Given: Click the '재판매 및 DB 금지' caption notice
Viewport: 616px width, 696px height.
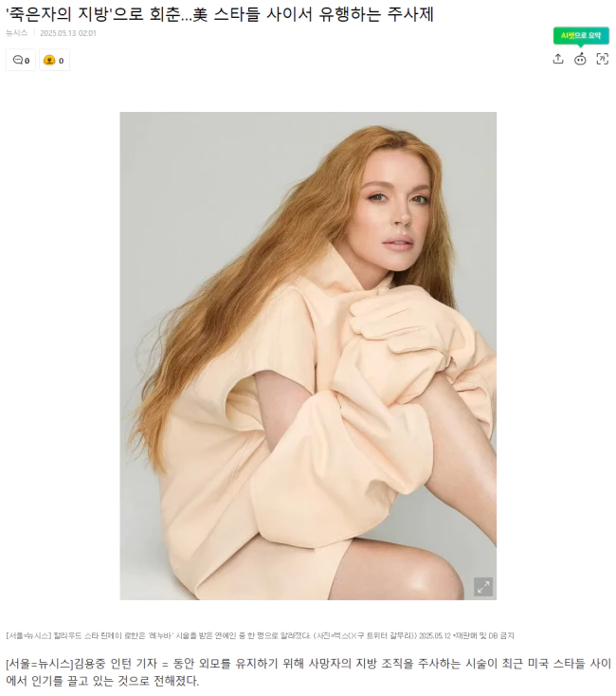Looking at the screenshot, I should click(485, 635).
